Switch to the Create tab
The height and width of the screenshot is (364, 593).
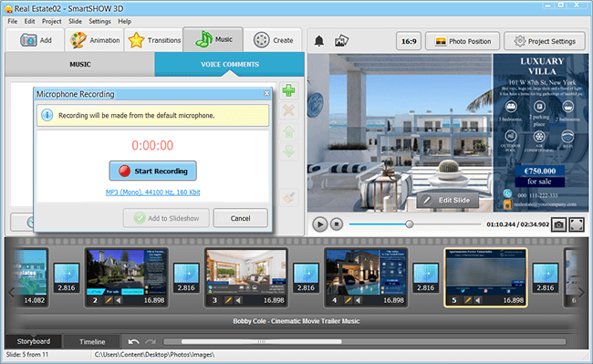[273, 40]
